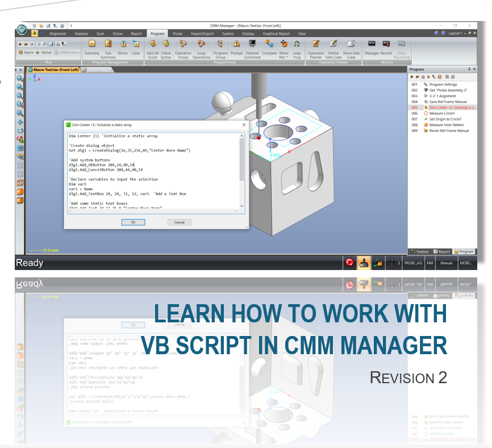Switch to the Import/Export tab
Screen dimensions: 492x448
click(202, 34)
